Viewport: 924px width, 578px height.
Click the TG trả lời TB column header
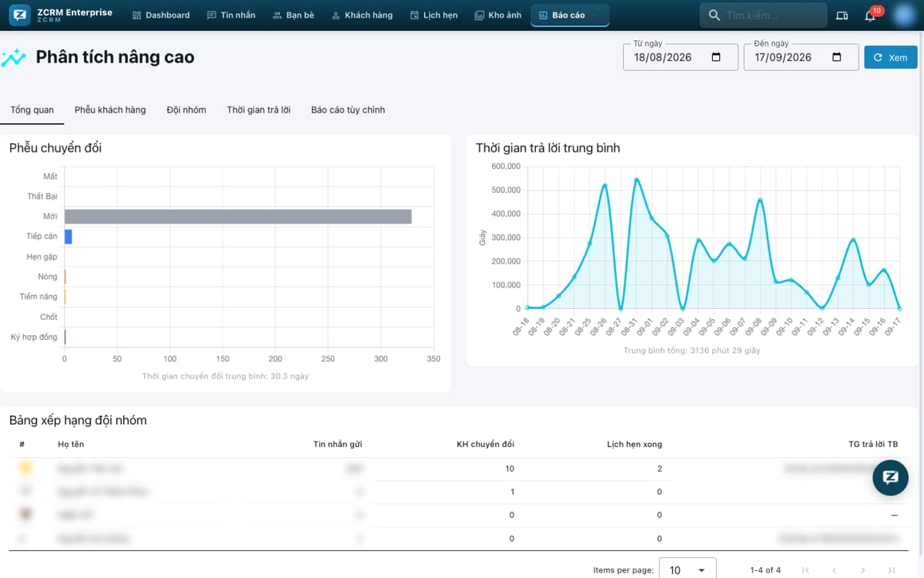tap(872, 444)
